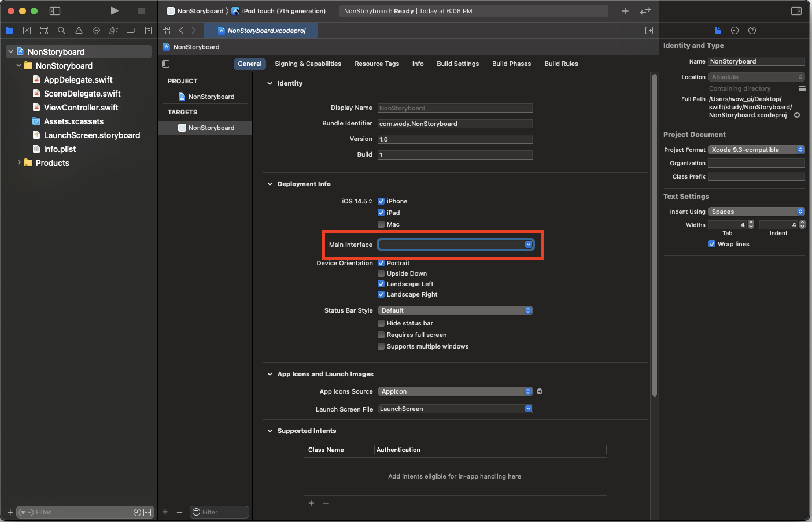Add a new target with plus button

tap(165, 512)
